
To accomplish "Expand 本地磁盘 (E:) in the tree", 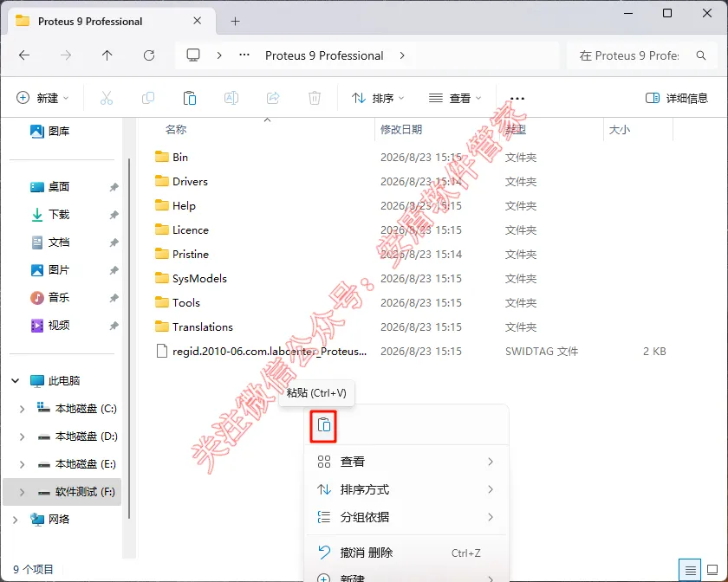I will tap(22, 464).
